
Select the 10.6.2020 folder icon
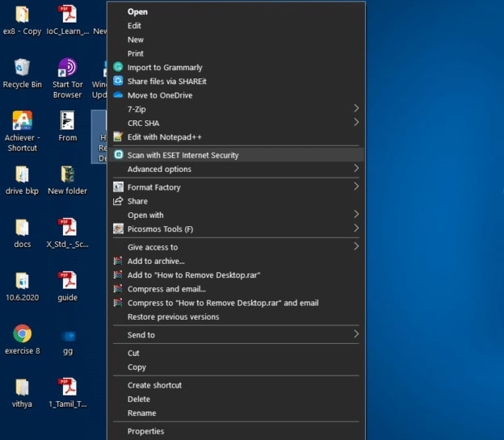coord(22,281)
